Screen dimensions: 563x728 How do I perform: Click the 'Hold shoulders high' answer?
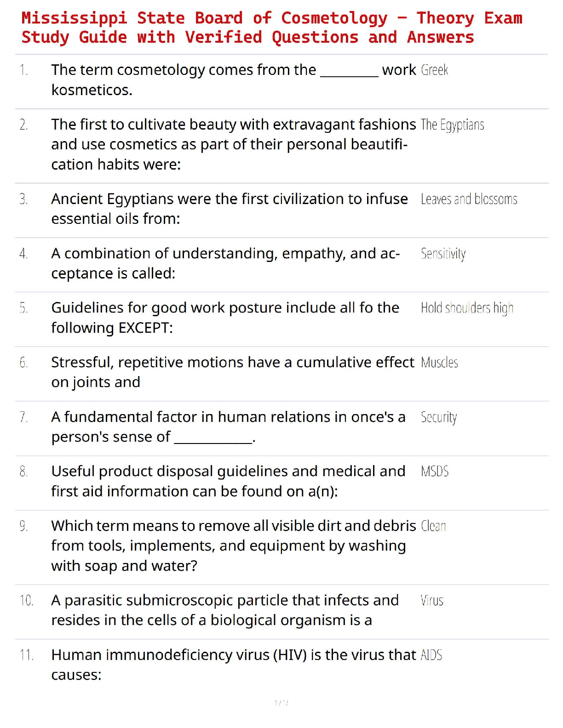click(x=467, y=308)
